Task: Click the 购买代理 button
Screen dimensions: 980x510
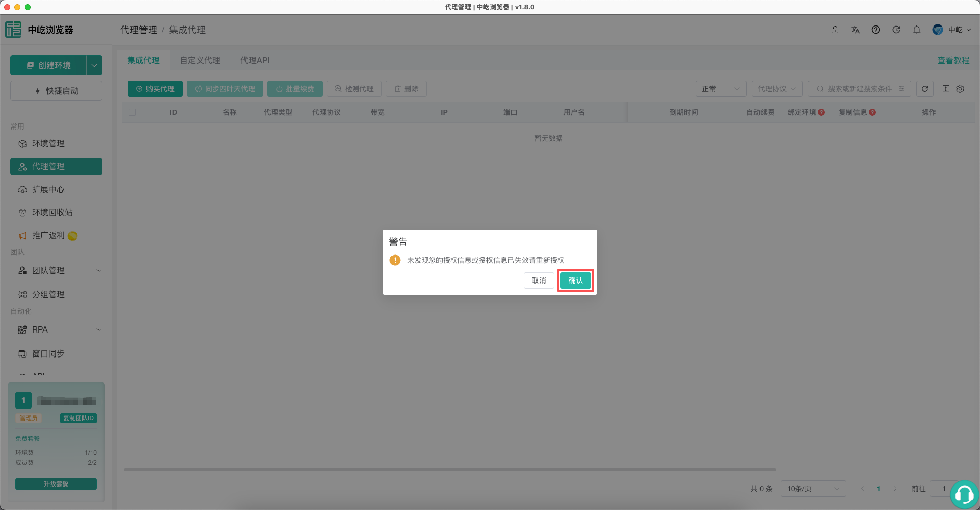Action: 155,89
